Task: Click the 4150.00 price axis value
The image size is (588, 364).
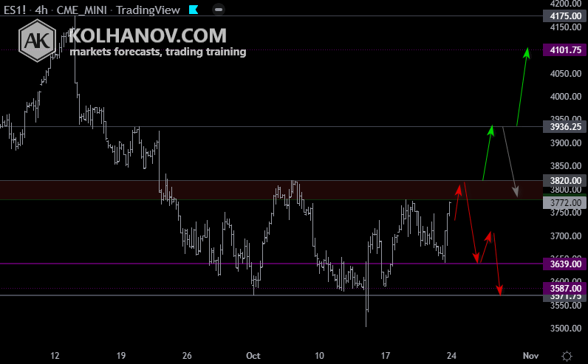Action: coord(566,27)
